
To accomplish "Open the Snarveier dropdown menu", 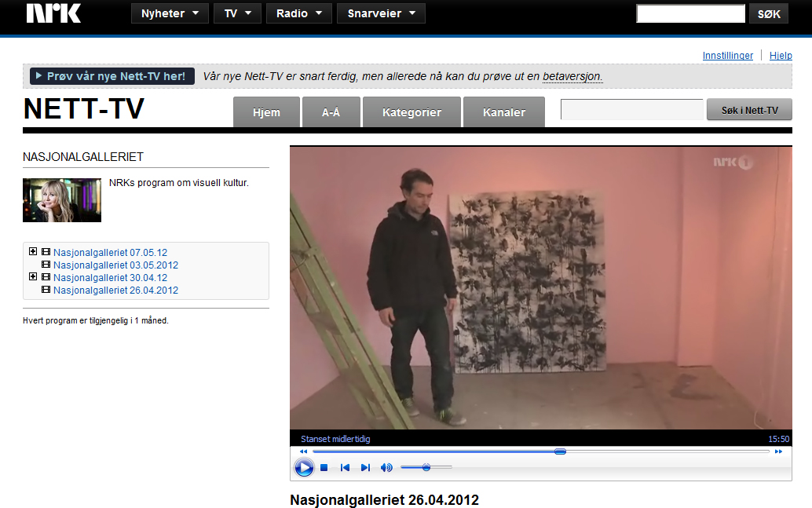I will pos(381,13).
